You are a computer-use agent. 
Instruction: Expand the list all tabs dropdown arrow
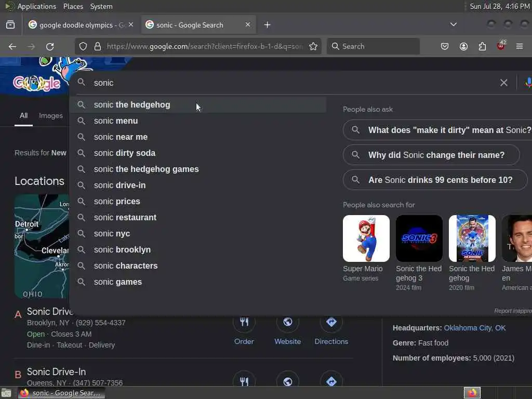point(453,25)
